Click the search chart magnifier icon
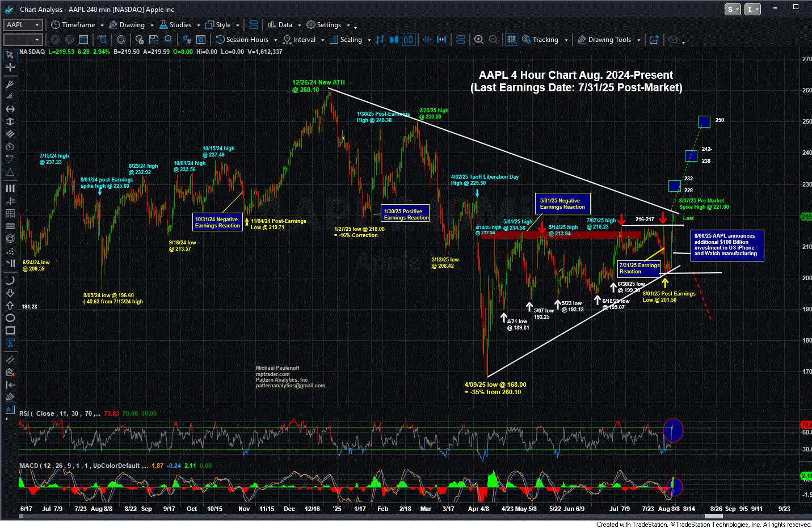This screenshot has height=528, width=812. point(102,39)
